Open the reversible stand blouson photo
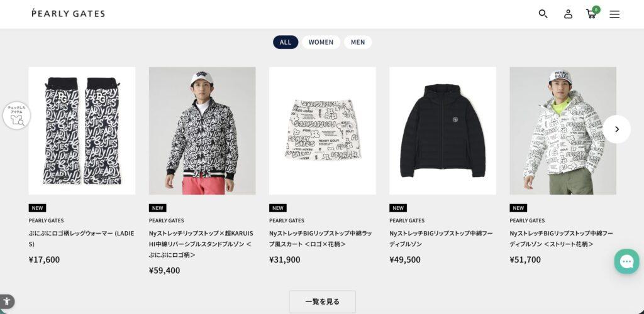This screenshot has width=644, height=314. coord(202,131)
